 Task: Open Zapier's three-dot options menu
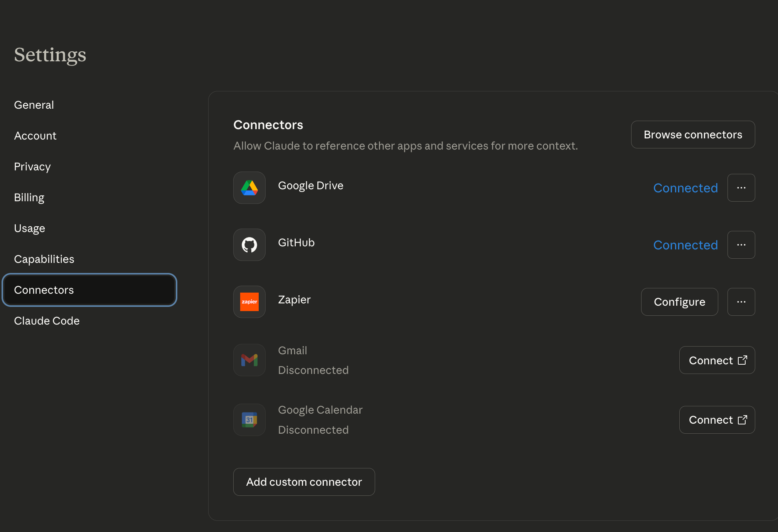741,302
